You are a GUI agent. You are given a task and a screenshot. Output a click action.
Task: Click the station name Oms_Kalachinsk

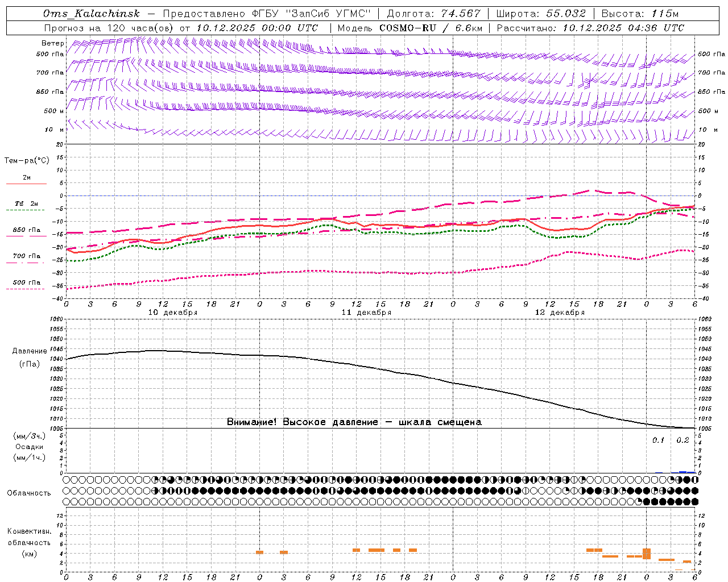point(91,14)
